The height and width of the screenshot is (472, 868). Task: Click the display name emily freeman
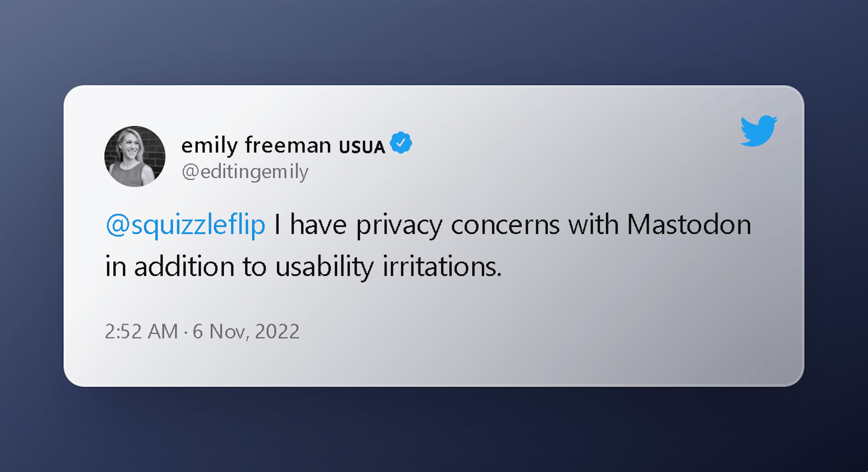(256, 146)
